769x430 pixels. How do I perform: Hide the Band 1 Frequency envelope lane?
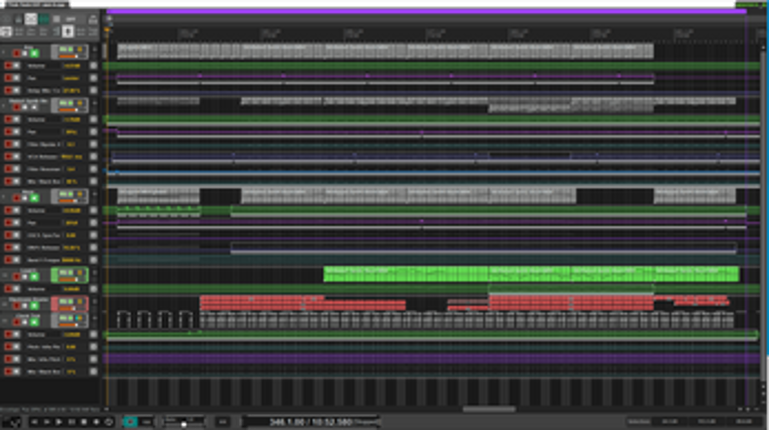(93, 260)
